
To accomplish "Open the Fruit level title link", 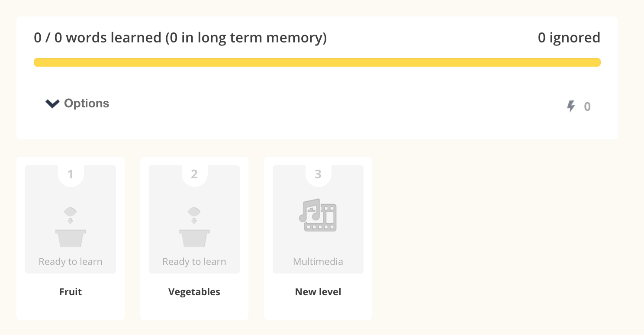I will [x=71, y=292].
